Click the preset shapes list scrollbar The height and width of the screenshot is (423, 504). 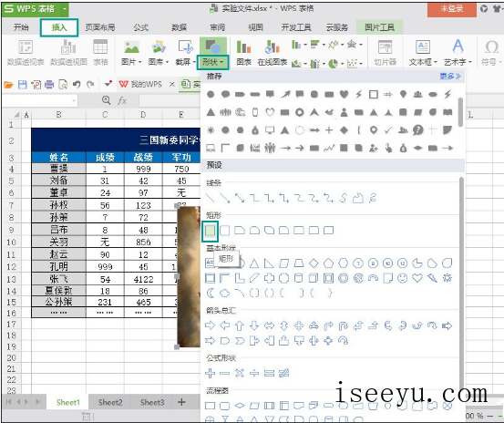[461, 283]
